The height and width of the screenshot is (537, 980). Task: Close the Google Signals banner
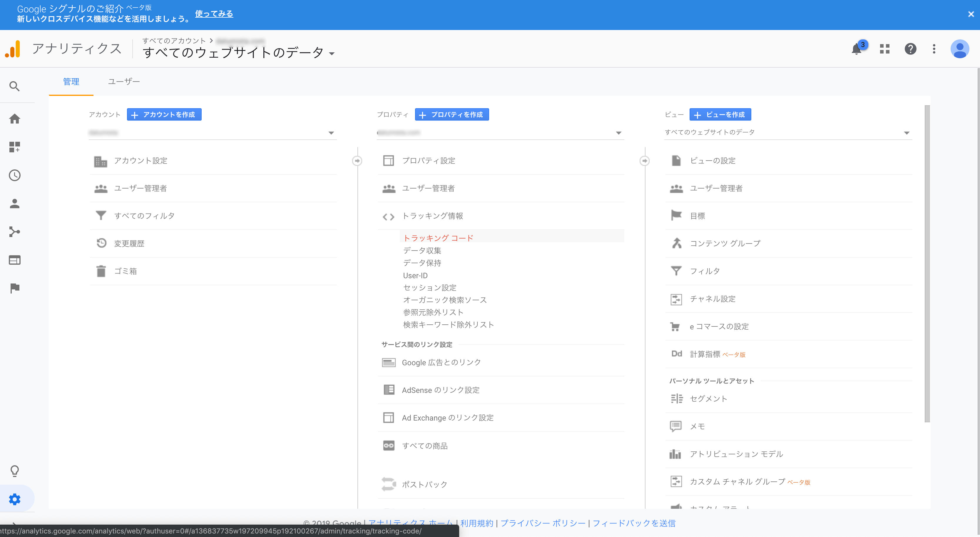tap(971, 14)
